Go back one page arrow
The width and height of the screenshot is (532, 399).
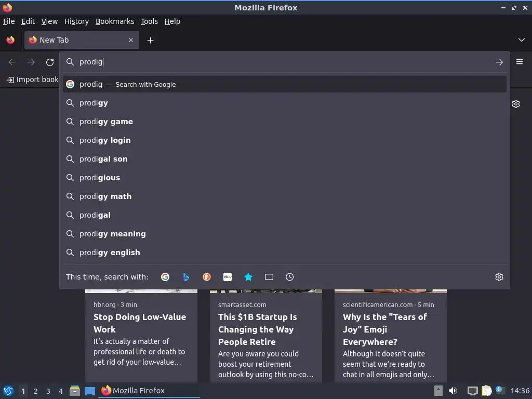12,62
